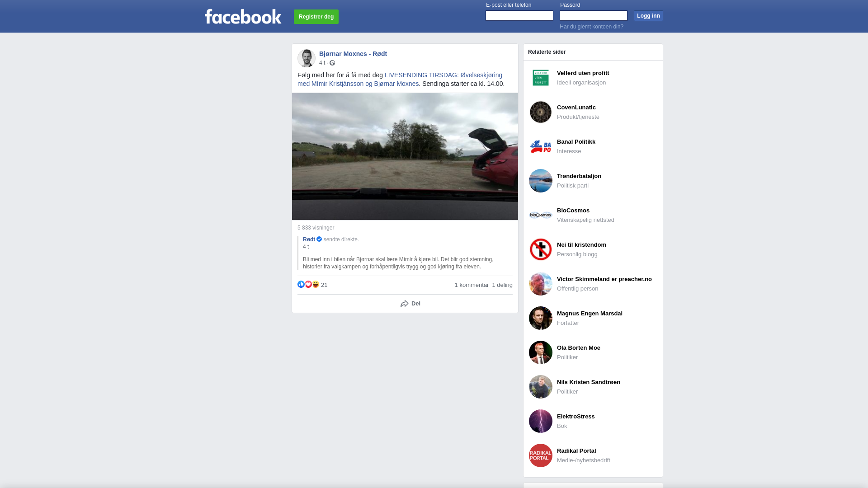Click the Haha reaction icon
This screenshot has width=868, height=488.
[316, 284]
